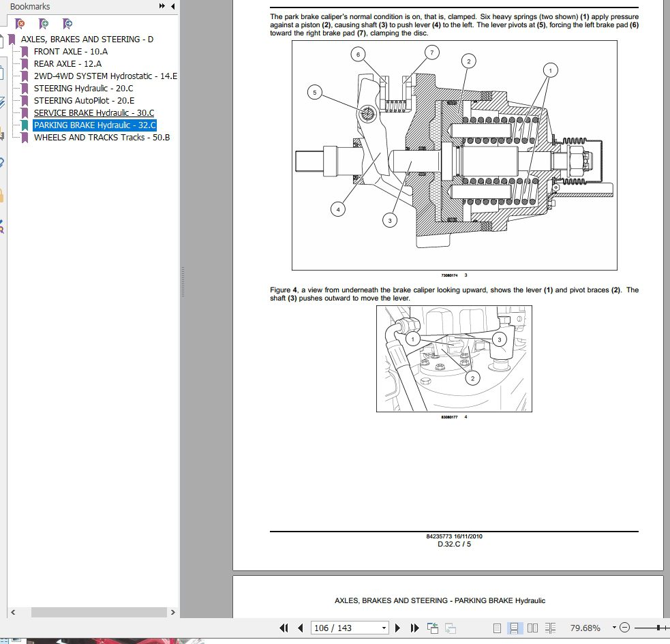Select the PARKING BRAKE Hydraulic - 32.C bookmark
The image size is (670, 644).
(x=95, y=125)
